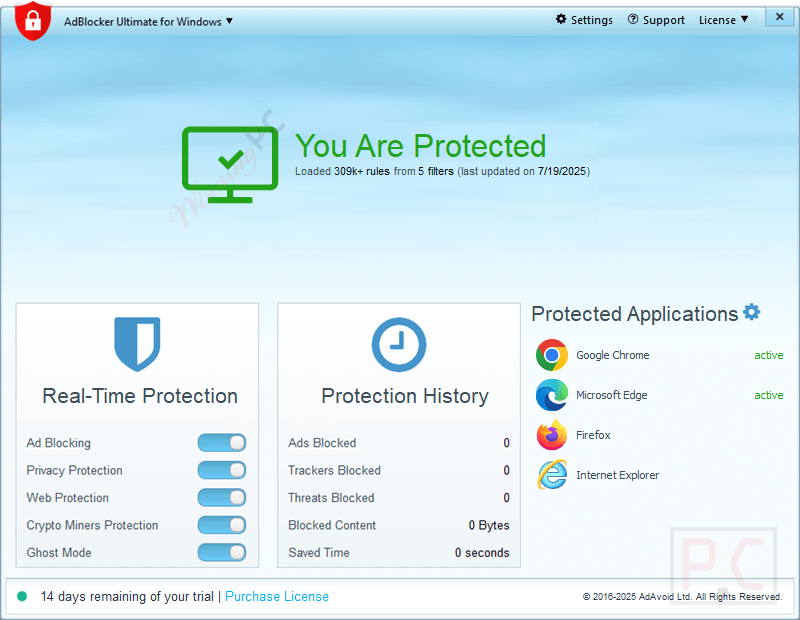Click the Threats Blocked row label

tap(331, 498)
